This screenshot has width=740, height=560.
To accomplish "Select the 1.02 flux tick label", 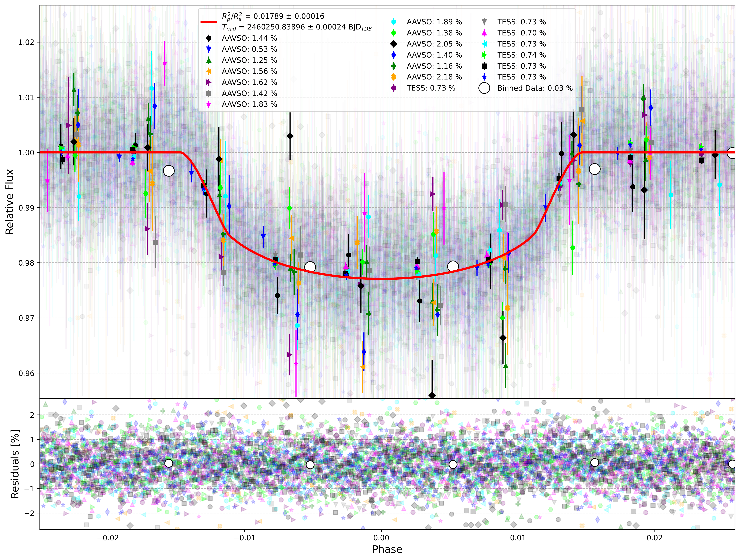I will 27,42.
